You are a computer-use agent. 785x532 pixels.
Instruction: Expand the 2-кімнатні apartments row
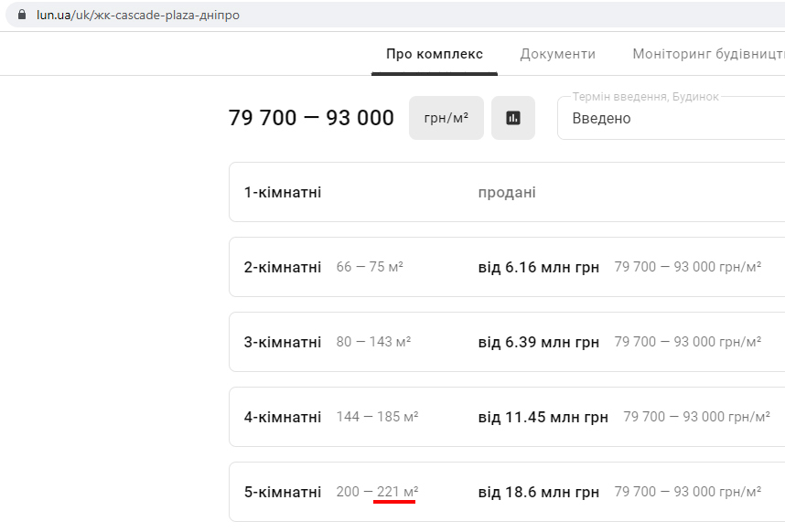283,267
